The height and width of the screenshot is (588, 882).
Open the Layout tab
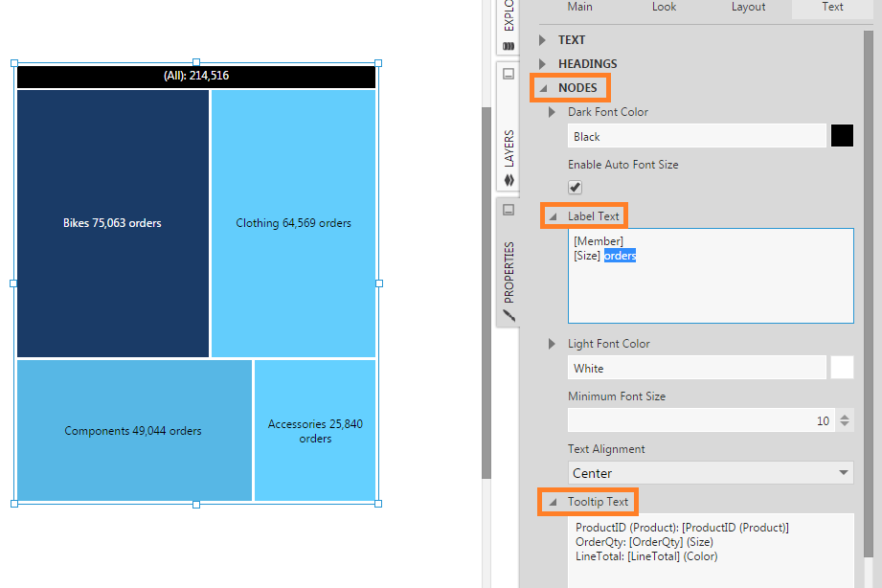748,7
